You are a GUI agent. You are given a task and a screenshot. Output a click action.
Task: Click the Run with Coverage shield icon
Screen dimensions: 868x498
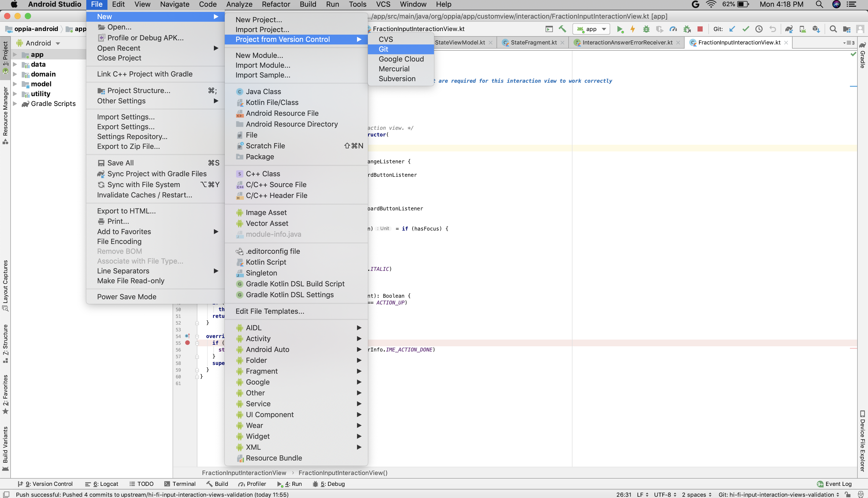tap(660, 29)
